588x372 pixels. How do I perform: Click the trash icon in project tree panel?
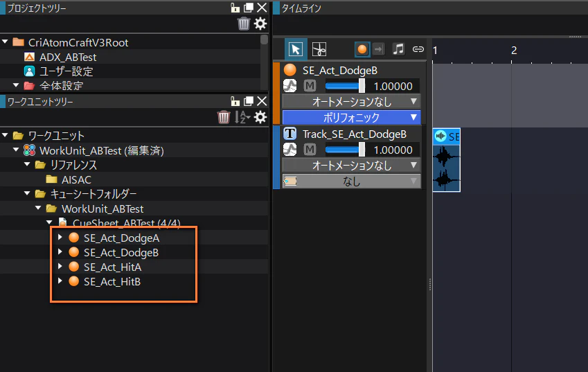243,24
